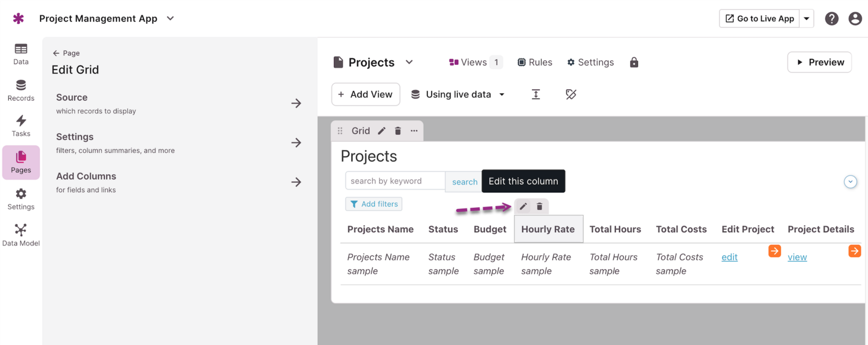Click the Preview button

pyautogui.click(x=819, y=63)
